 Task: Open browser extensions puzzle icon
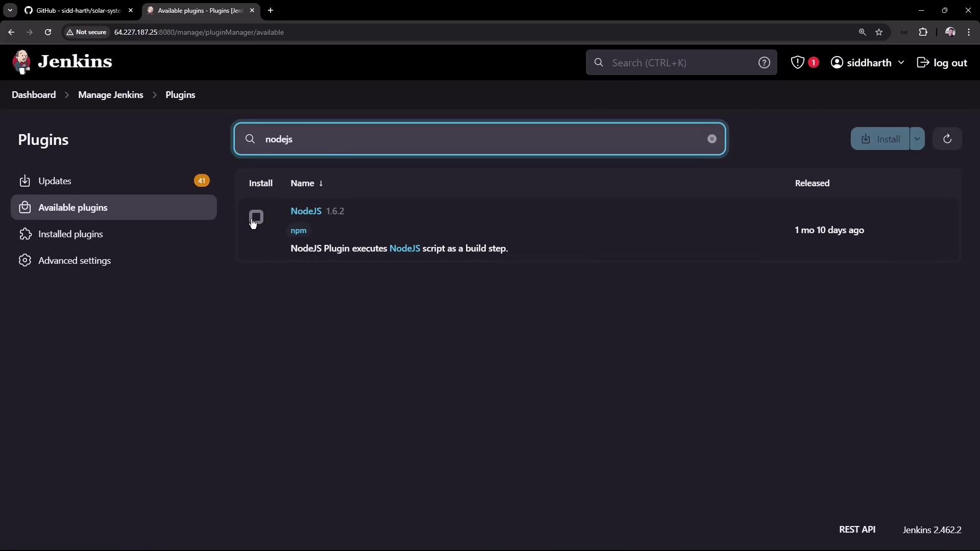tap(923, 32)
